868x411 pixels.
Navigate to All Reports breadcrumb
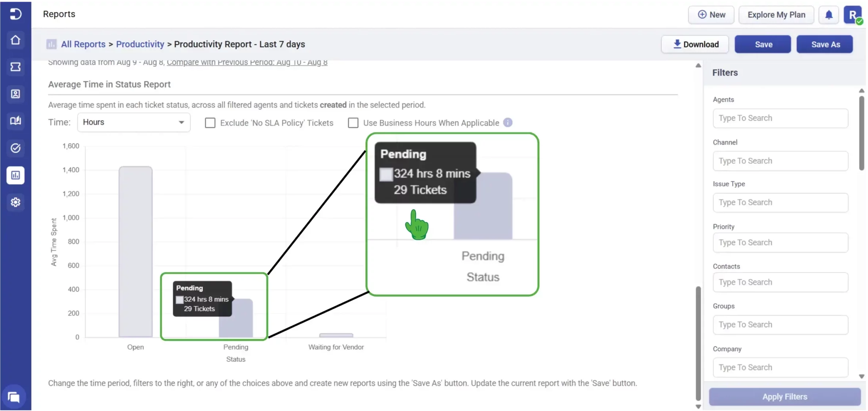[83, 44]
